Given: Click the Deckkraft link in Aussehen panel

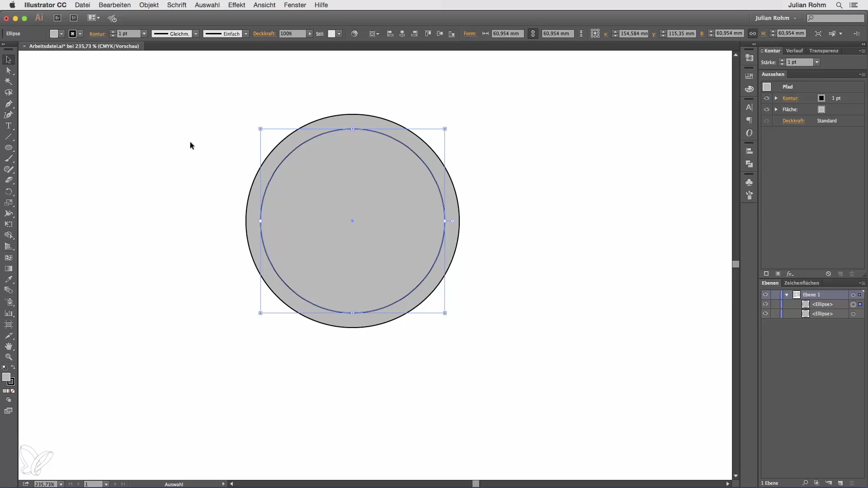Looking at the screenshot, I should coord(793,121).
